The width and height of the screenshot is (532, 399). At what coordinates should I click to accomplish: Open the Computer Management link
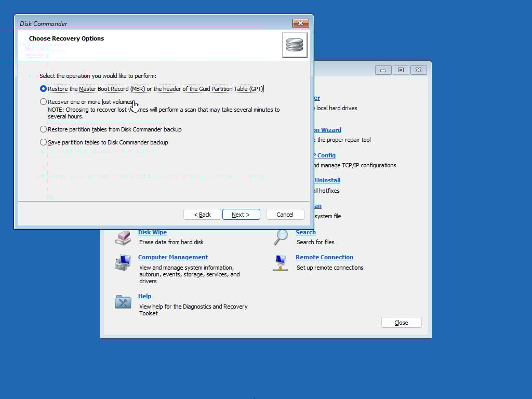pos(172,257)
